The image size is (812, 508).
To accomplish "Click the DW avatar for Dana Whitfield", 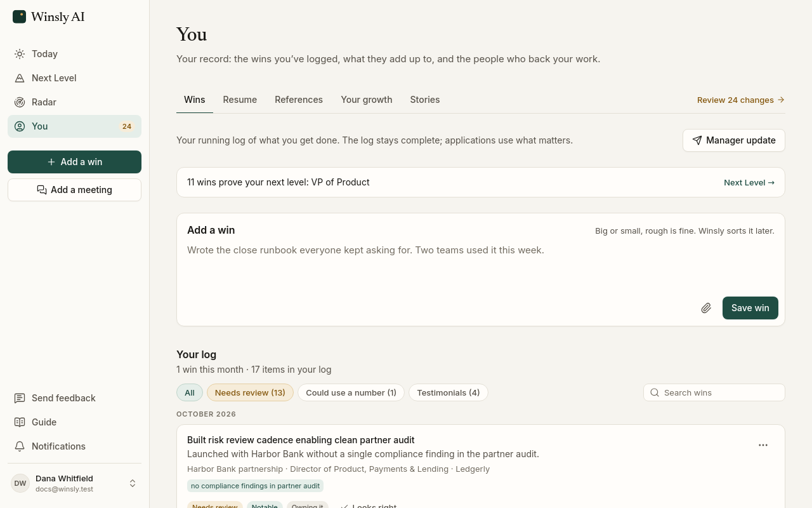I will tap(20, 483).
